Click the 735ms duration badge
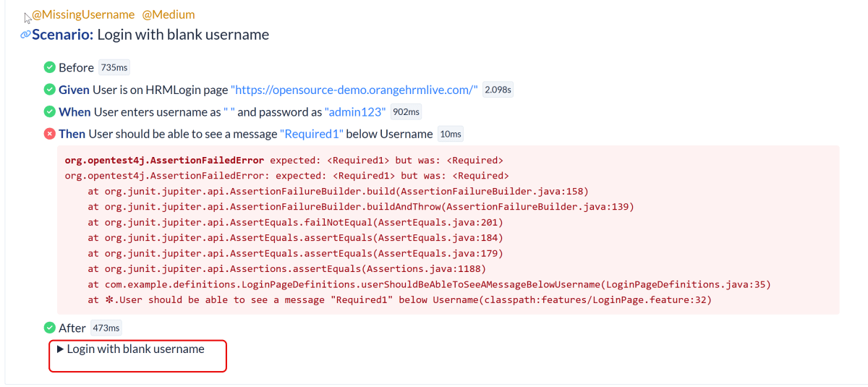 114,67
